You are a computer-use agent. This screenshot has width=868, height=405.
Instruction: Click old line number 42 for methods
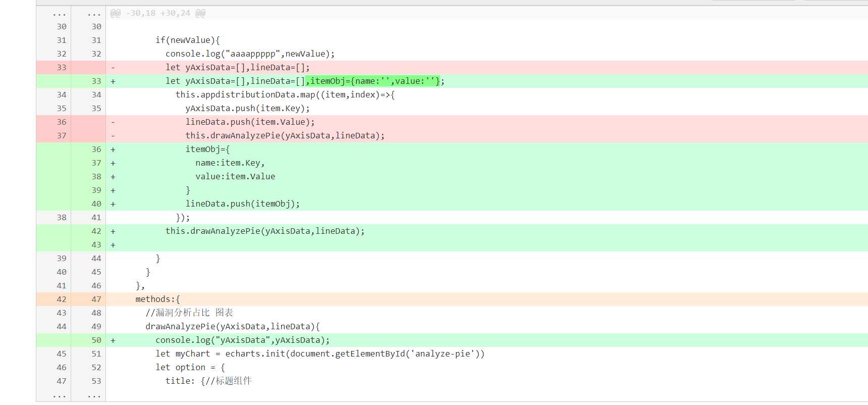point(62,299)
